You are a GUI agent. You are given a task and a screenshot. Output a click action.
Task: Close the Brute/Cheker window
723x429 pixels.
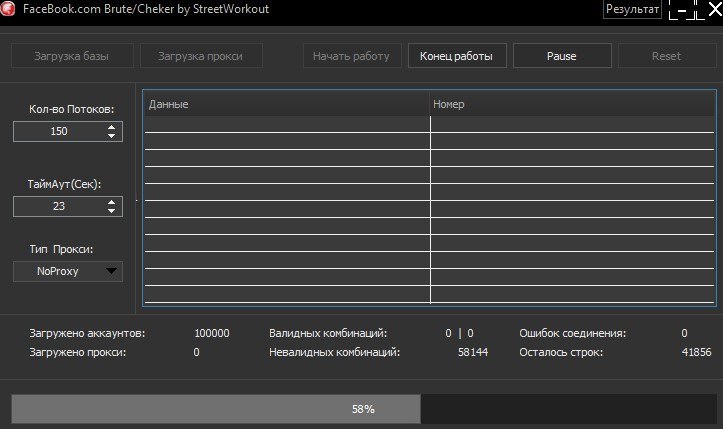pos(715,9)
